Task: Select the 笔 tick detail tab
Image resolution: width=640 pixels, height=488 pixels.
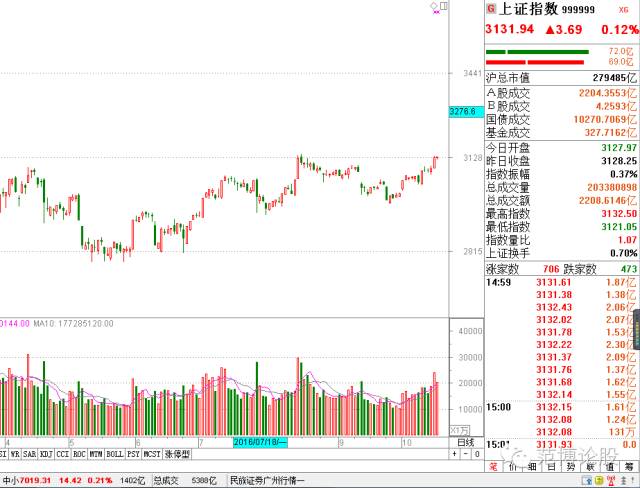Action: (x=493, y=467)
